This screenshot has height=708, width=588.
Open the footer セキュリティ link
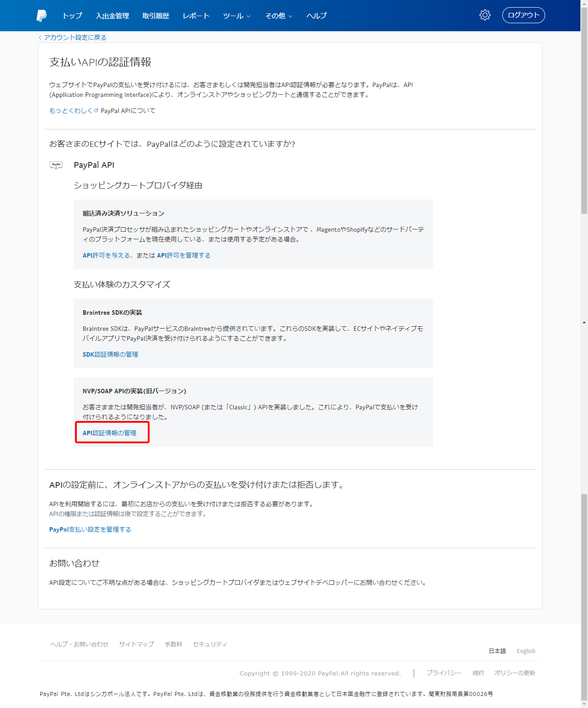coord(210,644)
